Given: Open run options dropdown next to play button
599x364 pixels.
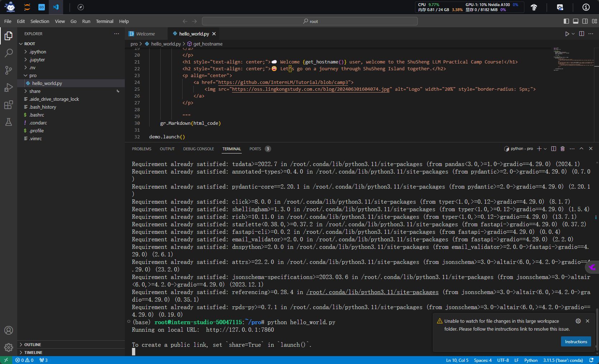Looking at the screenshot, I should pyautogui.click(x=573, y=34).
